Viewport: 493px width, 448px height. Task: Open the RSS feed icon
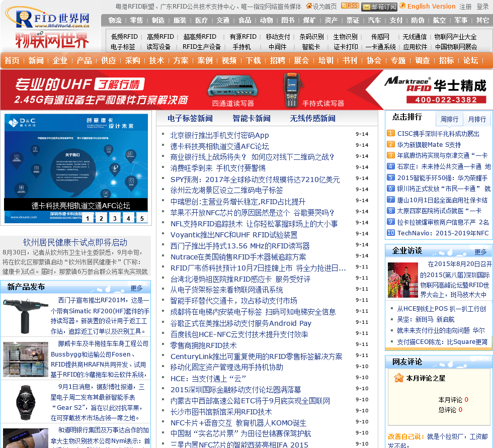click(350, 6)
